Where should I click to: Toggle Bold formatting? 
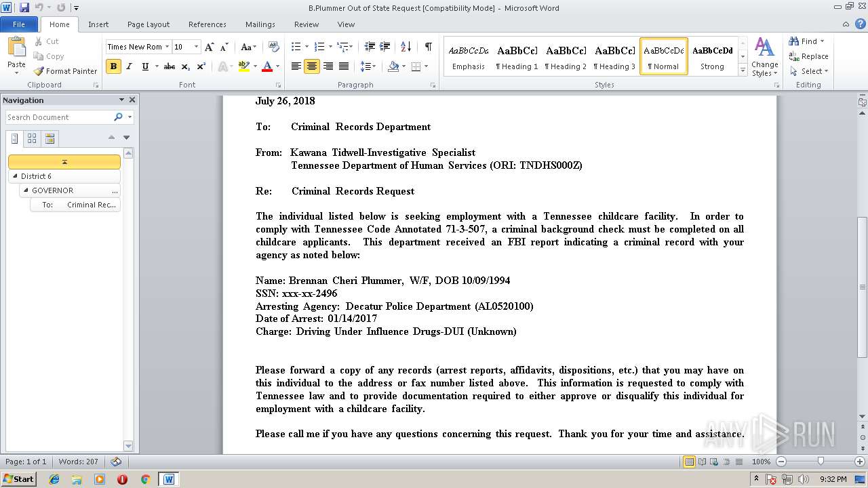coord(113,66)
